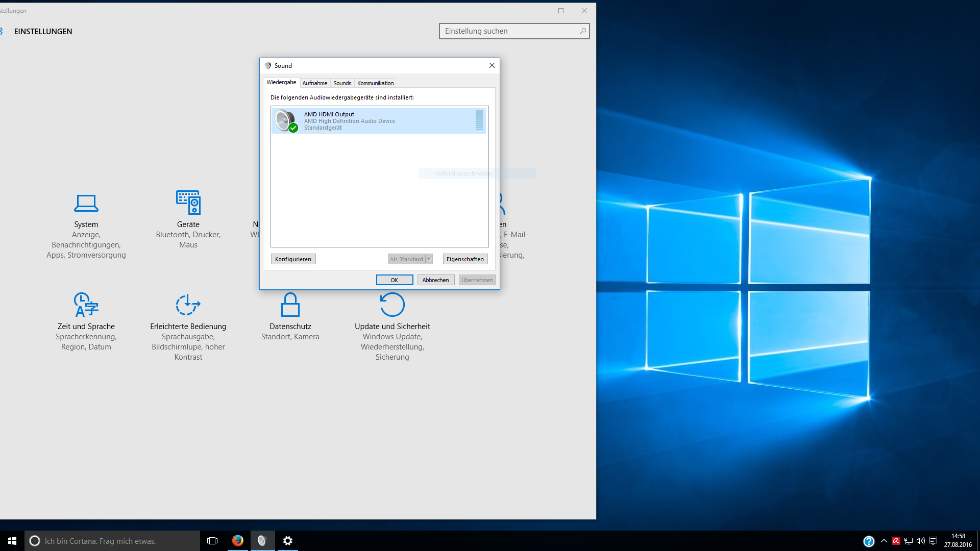Click volume speaker icon in system tray

921,541
